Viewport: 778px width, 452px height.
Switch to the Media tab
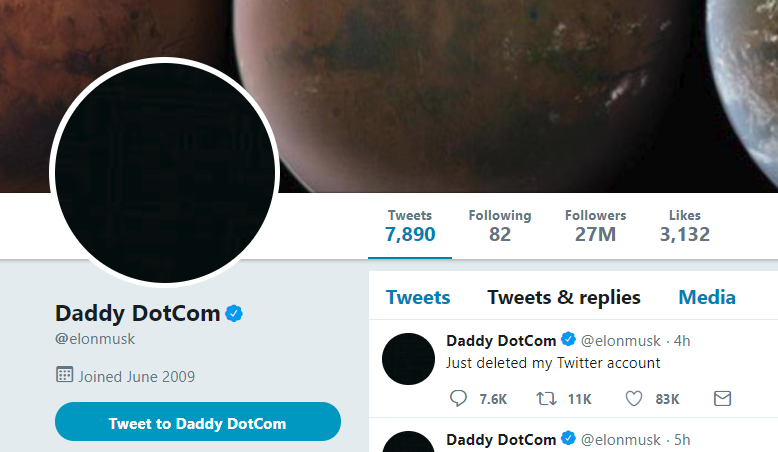click(707, 297)
